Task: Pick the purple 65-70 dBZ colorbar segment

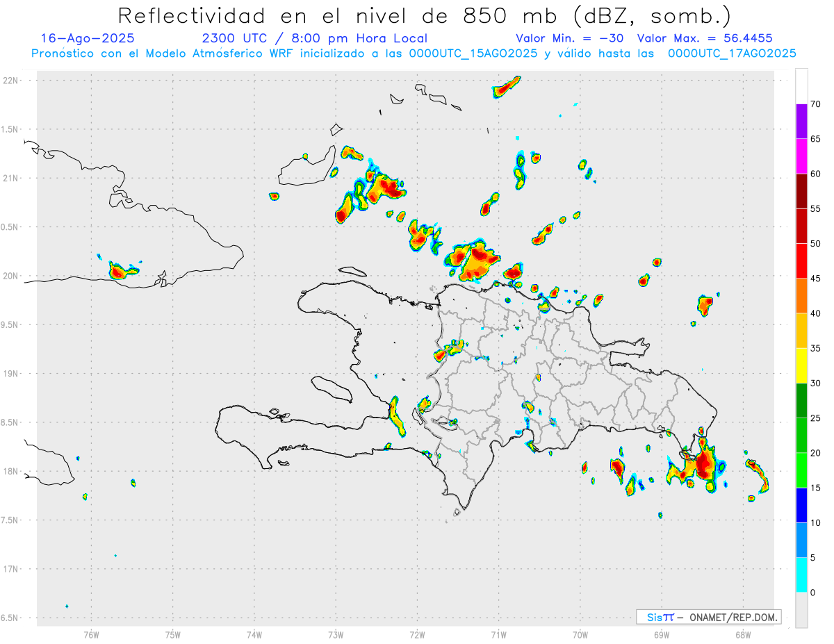Action: tap(801, 121)
